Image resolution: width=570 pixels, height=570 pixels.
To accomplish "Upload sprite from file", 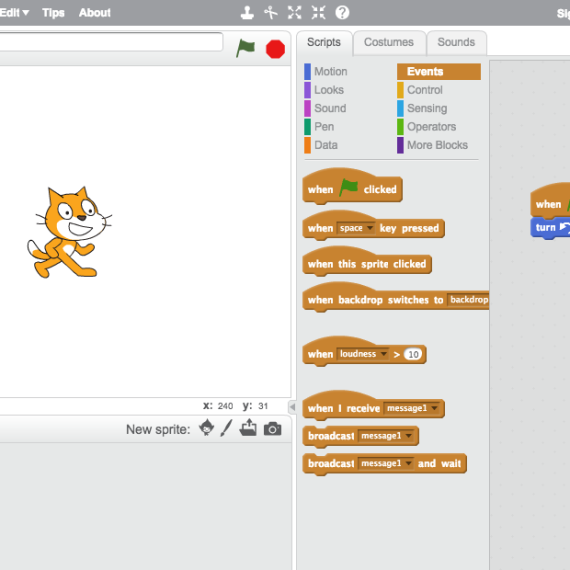I will tap(248, 428).
